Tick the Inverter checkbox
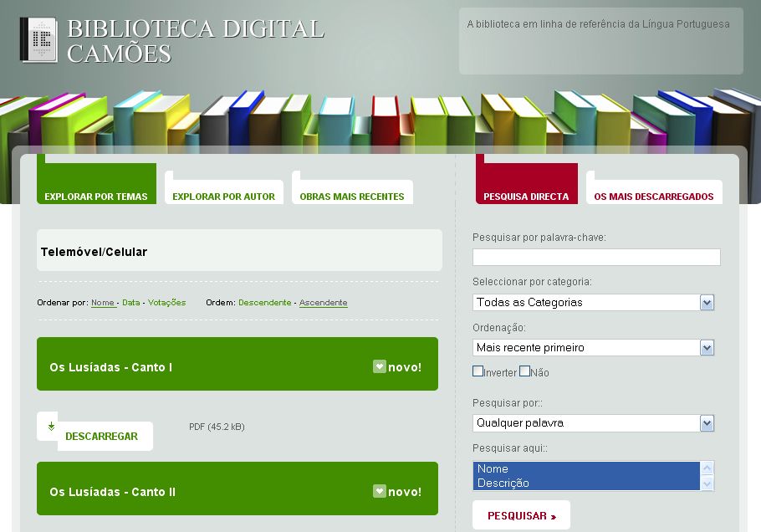 pos(478,371)
